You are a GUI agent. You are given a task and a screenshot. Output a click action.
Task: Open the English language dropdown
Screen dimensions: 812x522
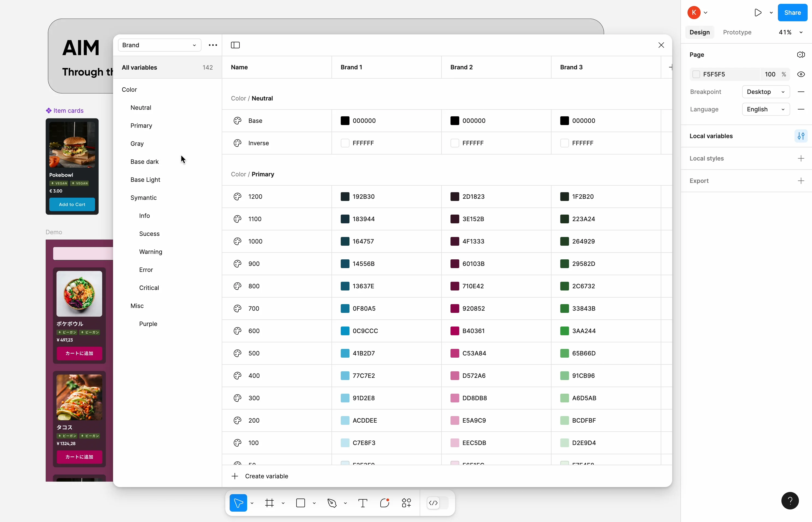pos(766,109)
